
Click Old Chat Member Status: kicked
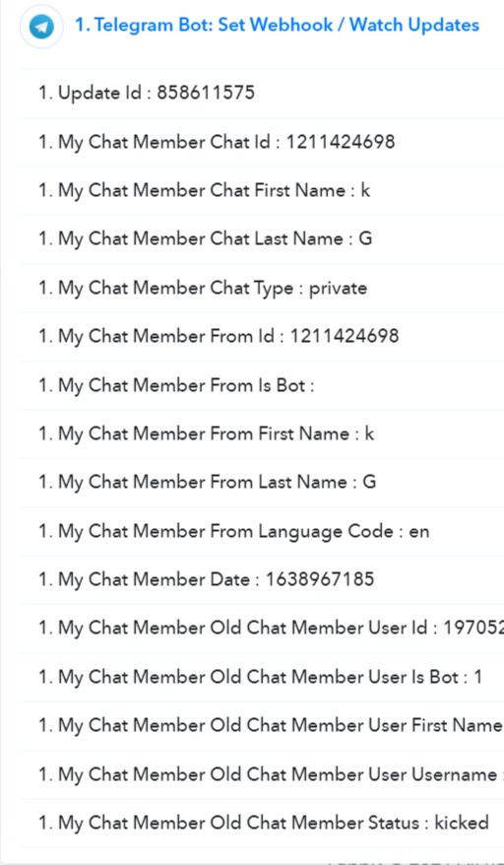pos(262,823)
